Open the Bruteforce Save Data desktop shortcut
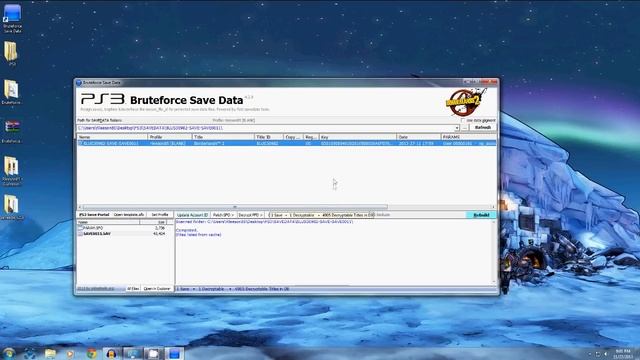640x360 pixels. click(x=12, y=18)
